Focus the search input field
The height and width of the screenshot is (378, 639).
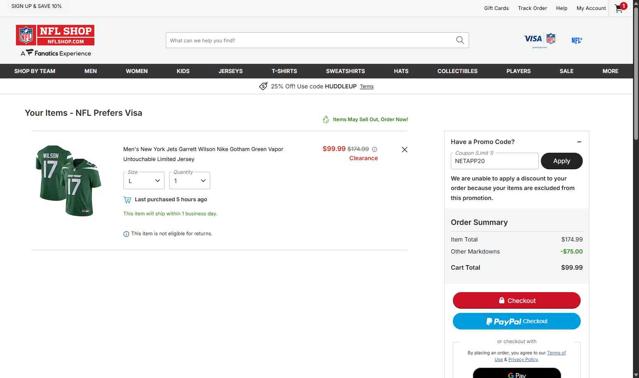pos(311,40)
